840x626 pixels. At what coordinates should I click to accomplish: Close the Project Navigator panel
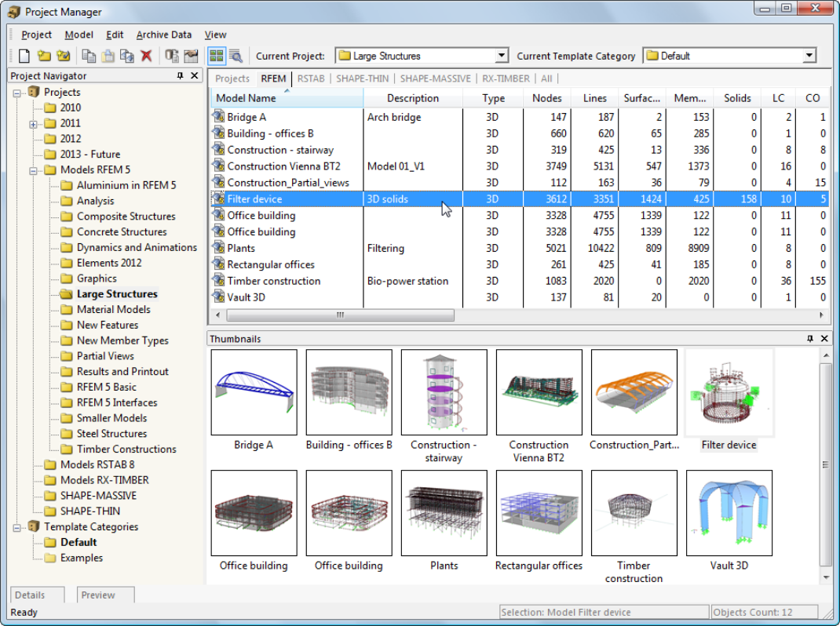point(195,76)
